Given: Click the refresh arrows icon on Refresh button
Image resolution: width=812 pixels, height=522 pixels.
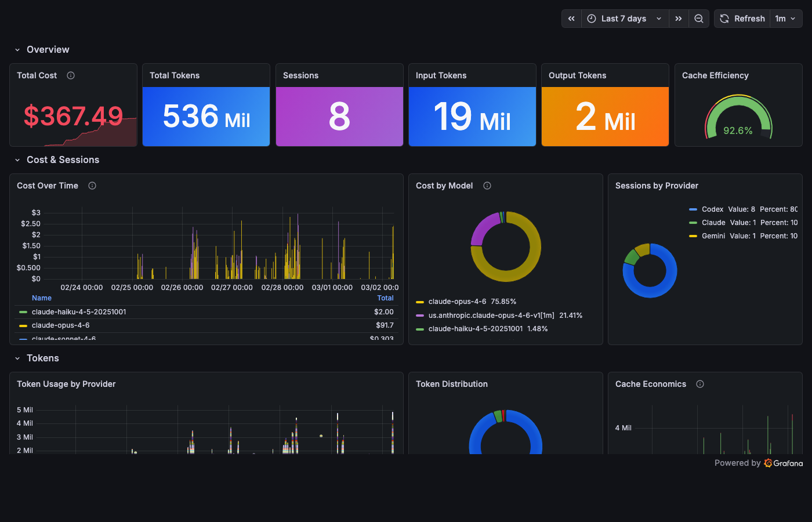Looking at the screenshot, I should [724, 18].
